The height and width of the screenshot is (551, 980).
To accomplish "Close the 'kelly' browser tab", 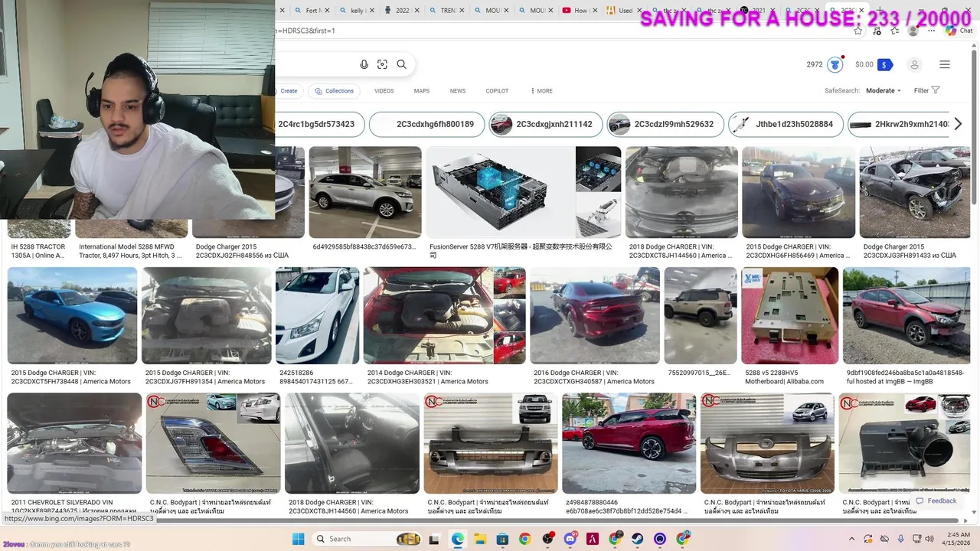I will 371,11.
